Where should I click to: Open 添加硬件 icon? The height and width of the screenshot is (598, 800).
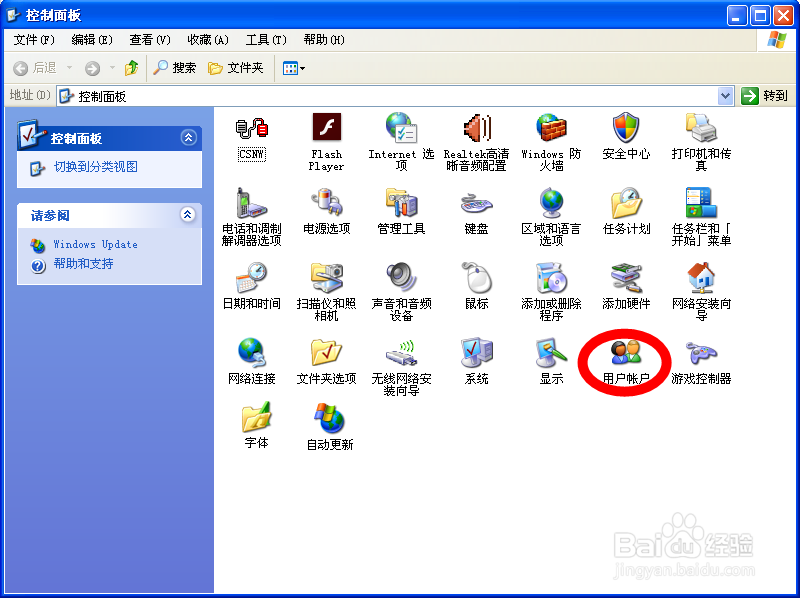[626, 278]
